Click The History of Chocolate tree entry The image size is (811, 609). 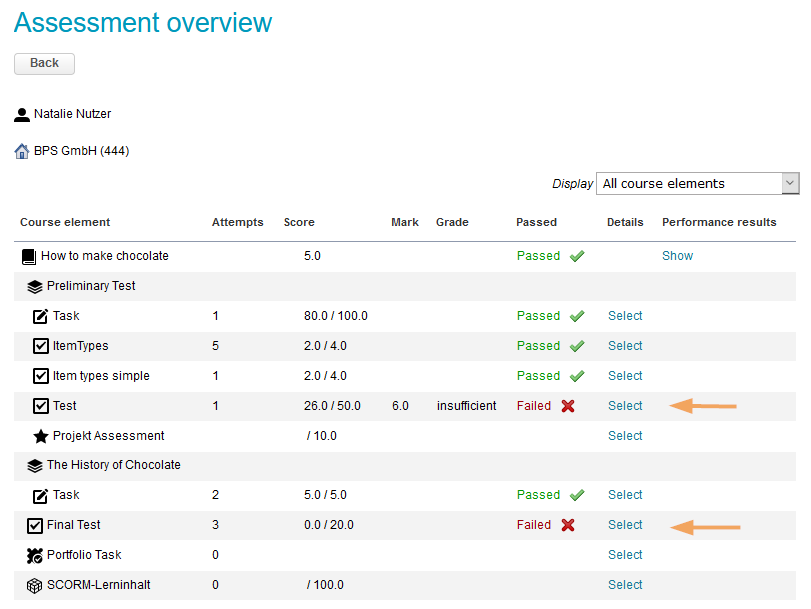click(113, 465)
